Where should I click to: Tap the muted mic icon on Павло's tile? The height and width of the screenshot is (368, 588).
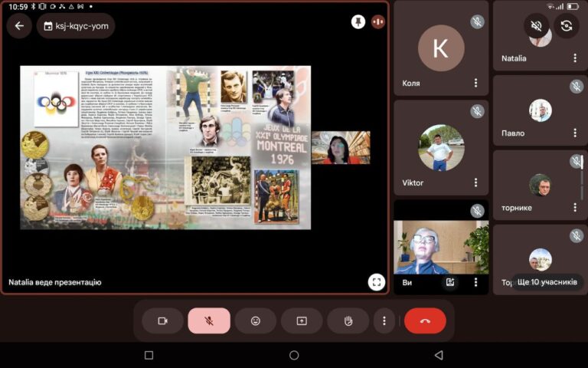point(577,87)
